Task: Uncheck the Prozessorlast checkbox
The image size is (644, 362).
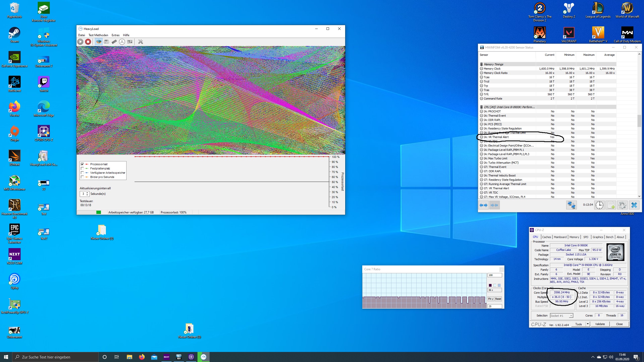Action: pos(82,164)
